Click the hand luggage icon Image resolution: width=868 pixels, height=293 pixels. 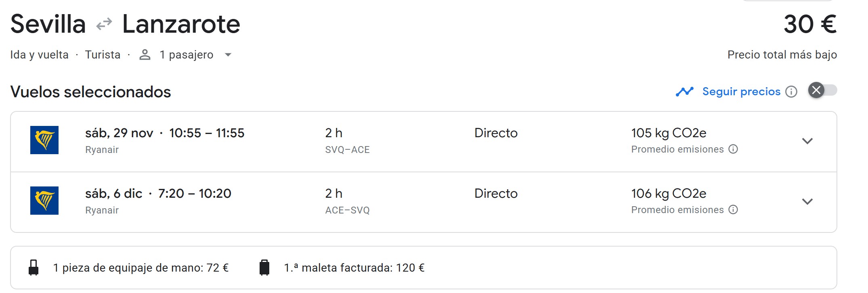[34, 268]
